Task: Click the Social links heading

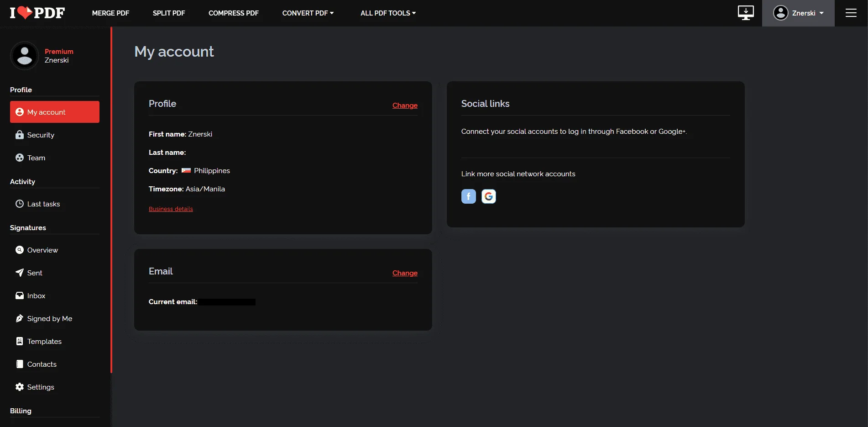Action: coord(485,104)
